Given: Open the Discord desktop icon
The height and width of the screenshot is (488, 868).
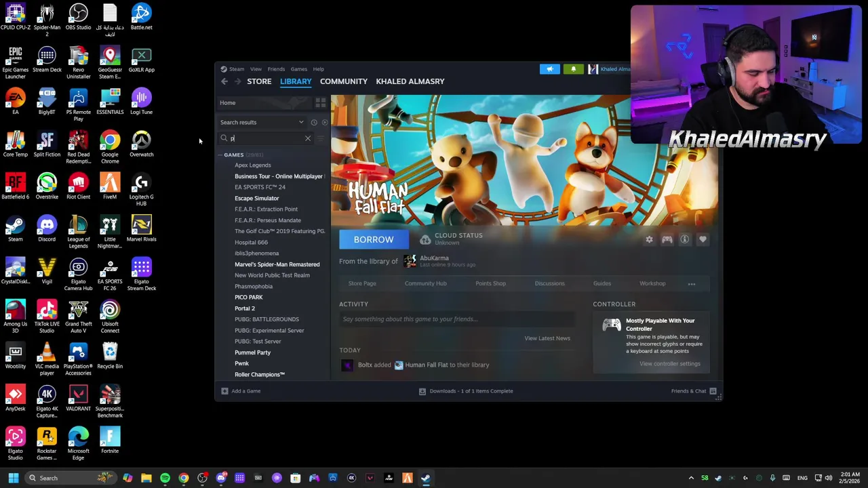Looking at the screenshot, I should [x=47, y=229].
